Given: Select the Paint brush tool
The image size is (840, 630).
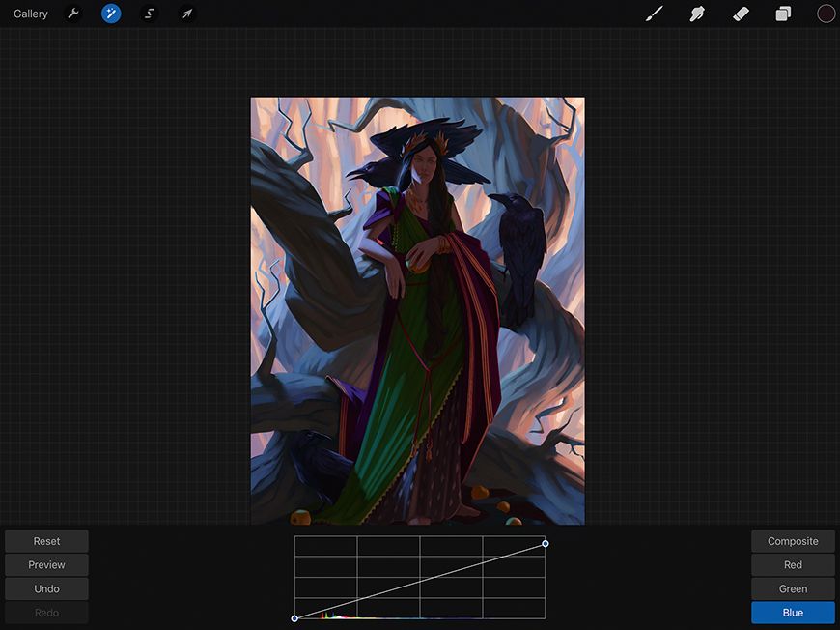Looking at the screenshot, I should point(654,14).
